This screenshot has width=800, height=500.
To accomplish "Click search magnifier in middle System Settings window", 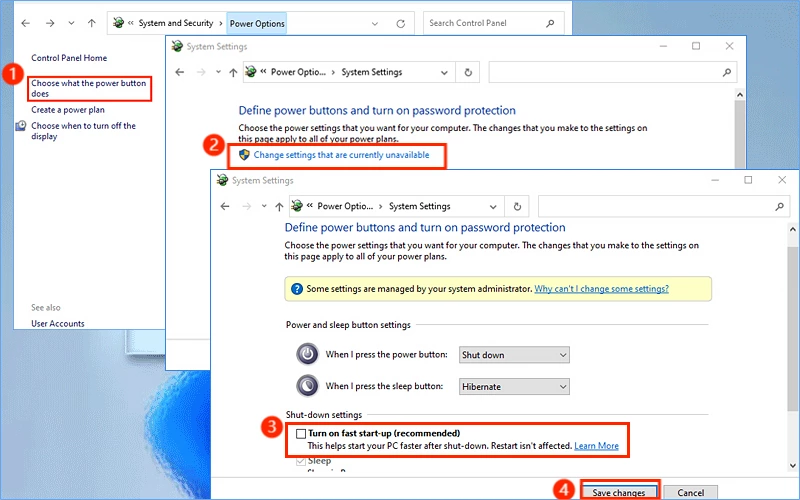I will click(x=727, y=72).
